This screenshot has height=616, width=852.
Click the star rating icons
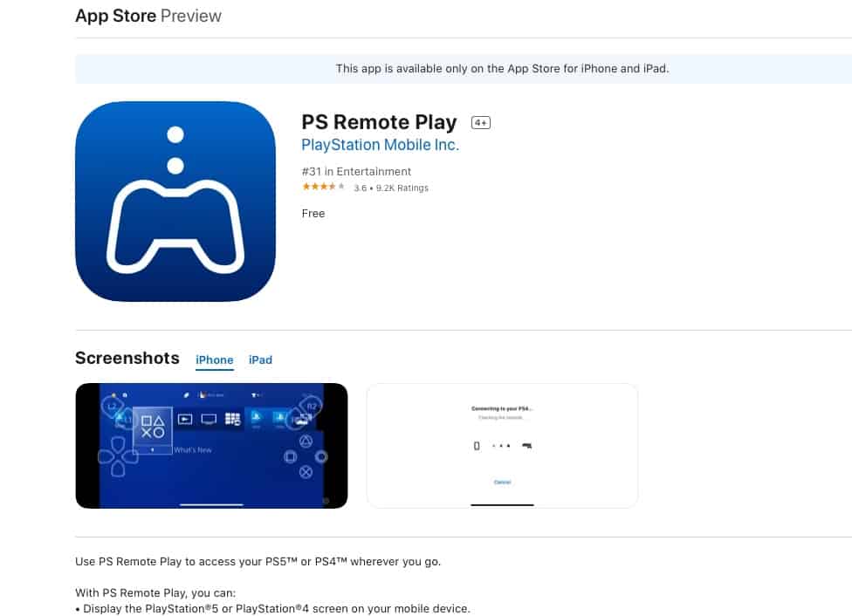pyautogui.click(x=323, y=187)
